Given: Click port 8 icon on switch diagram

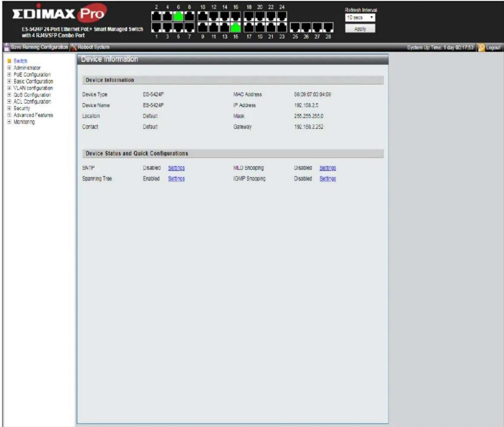Looking at the screenshot, I should (x=189, y=16).
